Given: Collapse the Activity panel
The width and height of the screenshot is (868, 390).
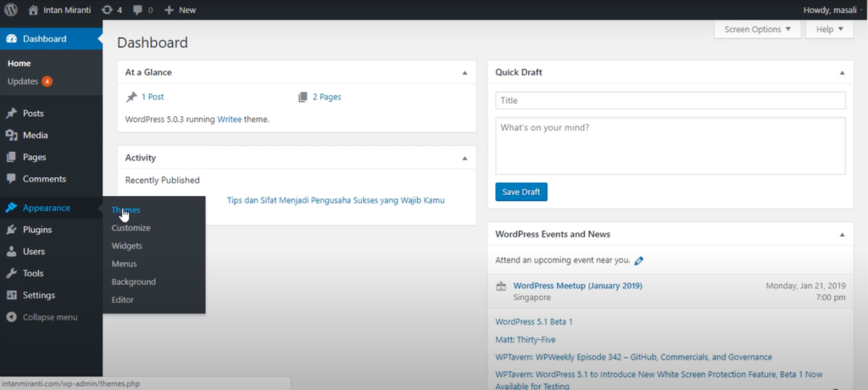Looking at the screenshot, I should (465, 158).
